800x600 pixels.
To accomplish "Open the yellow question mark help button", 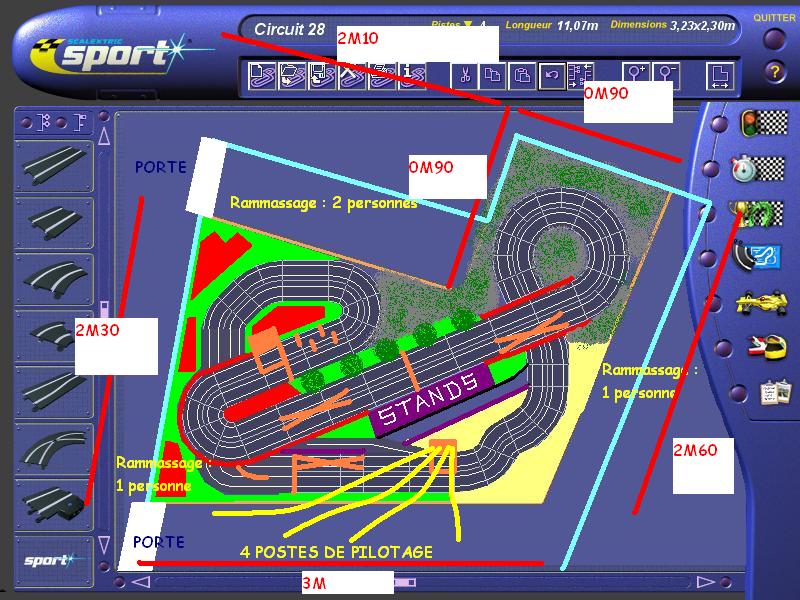I will pos(774,72).
